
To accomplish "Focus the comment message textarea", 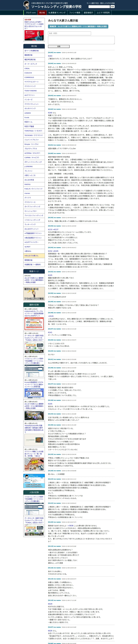I will (81, 40).
